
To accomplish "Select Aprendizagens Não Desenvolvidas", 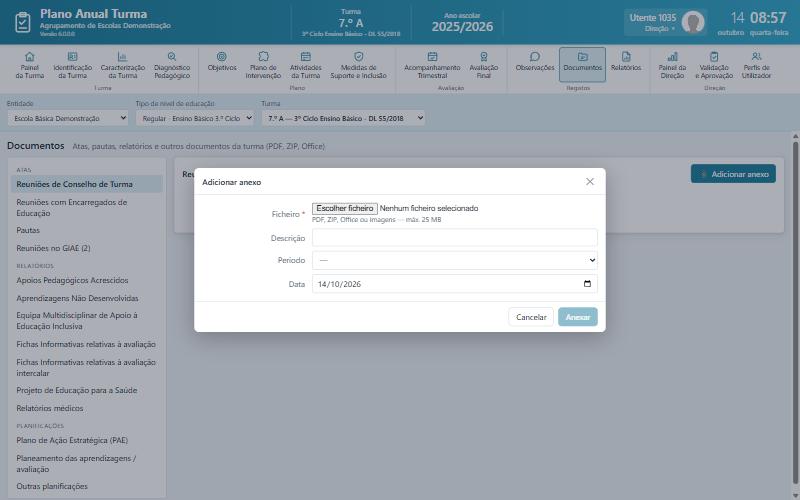I will point(86,298).
